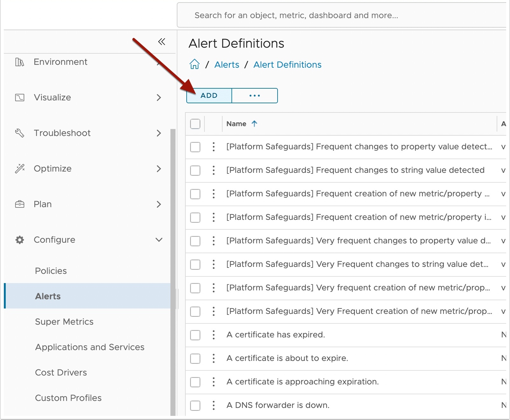The image size is (510, 420).
Task: Open row menu for 'Frequent changes to string value detected'
Action: [x=214, y=170]
